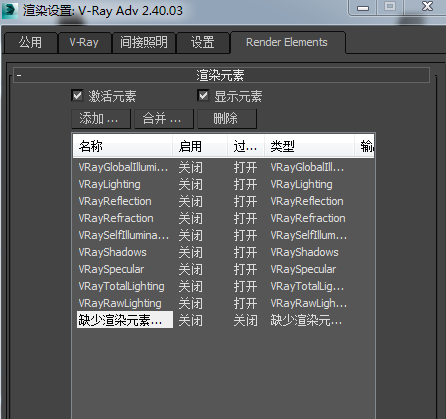The image size is (446, 419).
Task: Click the 过... column header
Action: click(246, 146)
